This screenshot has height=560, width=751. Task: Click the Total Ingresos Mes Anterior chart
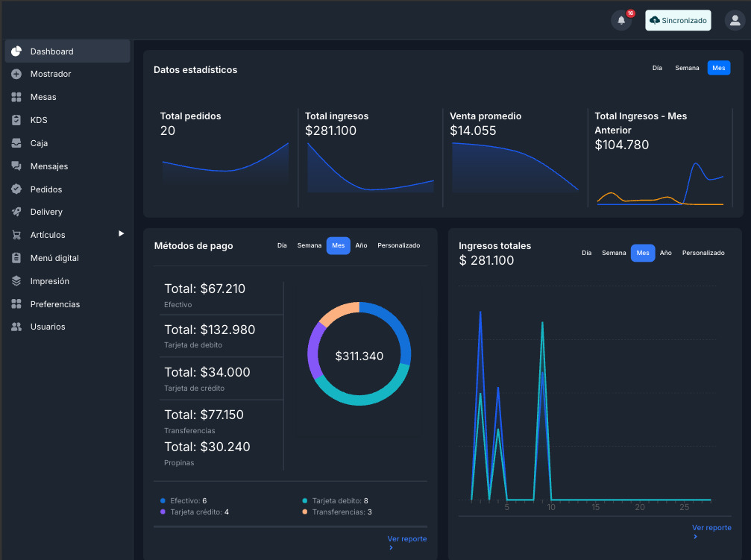coord(660,184)
